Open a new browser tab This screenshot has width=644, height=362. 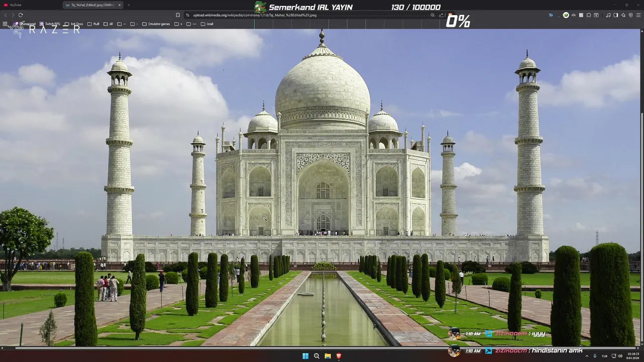(x=129, y=5)
